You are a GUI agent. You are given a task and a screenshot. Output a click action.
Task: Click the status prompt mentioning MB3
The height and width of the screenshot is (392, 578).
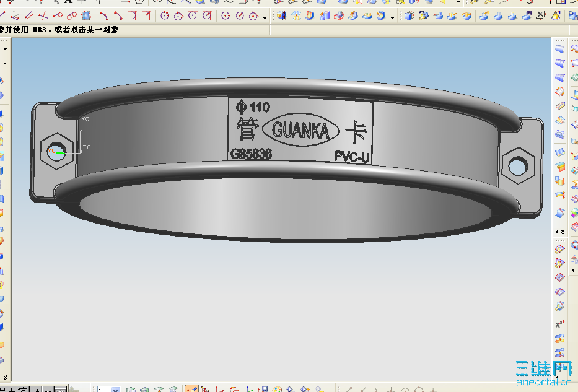pyautogui.click(x=59, y=30)
